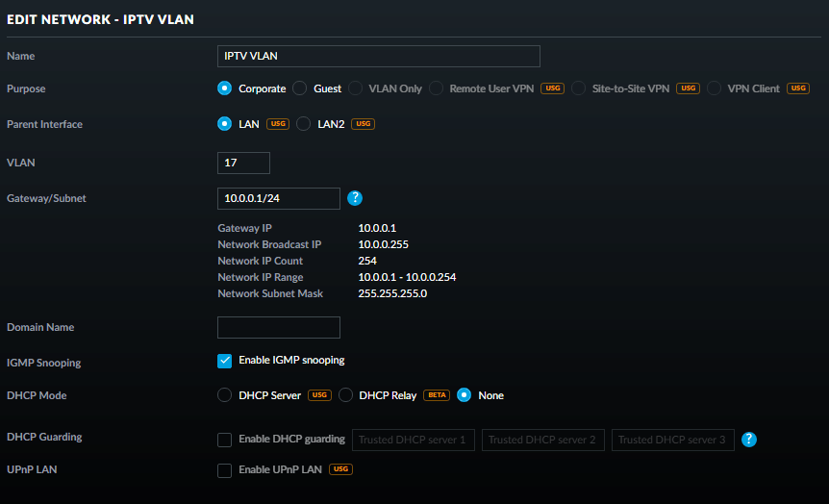Click the Purpose row label
The height and width of the screenshot is (504, 829).
point(26,88)
